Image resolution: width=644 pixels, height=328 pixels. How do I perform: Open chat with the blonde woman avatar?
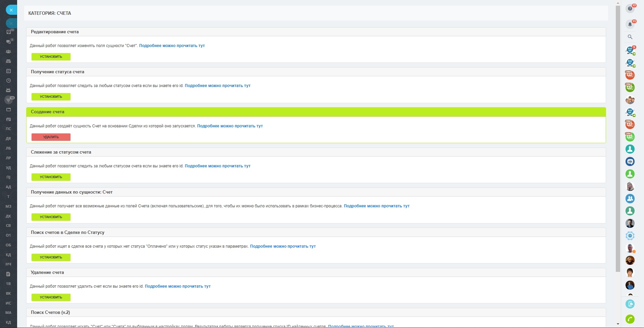[630, 186]
